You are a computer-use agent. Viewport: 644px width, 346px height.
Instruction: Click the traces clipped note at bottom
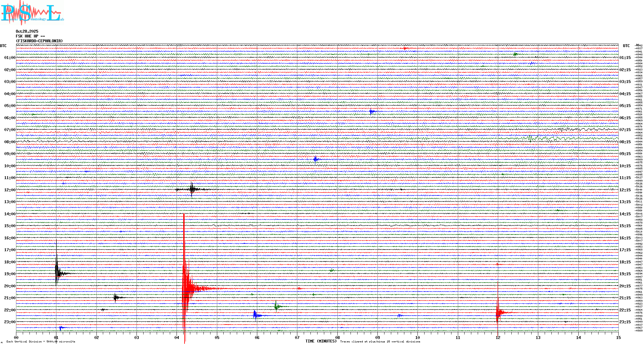tap(380, 342)
